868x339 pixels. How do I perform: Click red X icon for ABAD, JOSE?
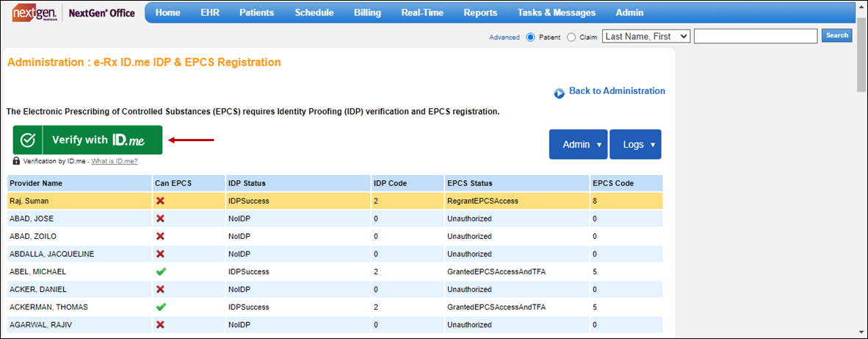click(x=160, y=218)
